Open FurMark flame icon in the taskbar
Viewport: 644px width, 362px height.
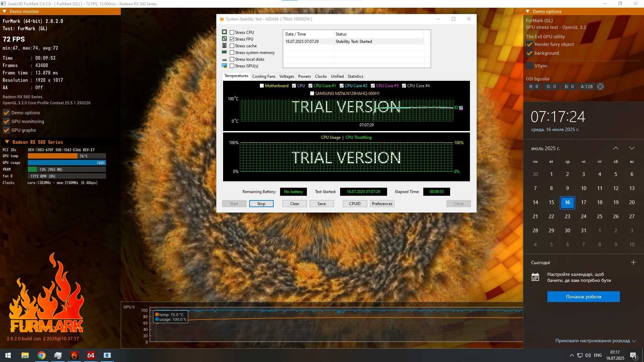point(74,355)
